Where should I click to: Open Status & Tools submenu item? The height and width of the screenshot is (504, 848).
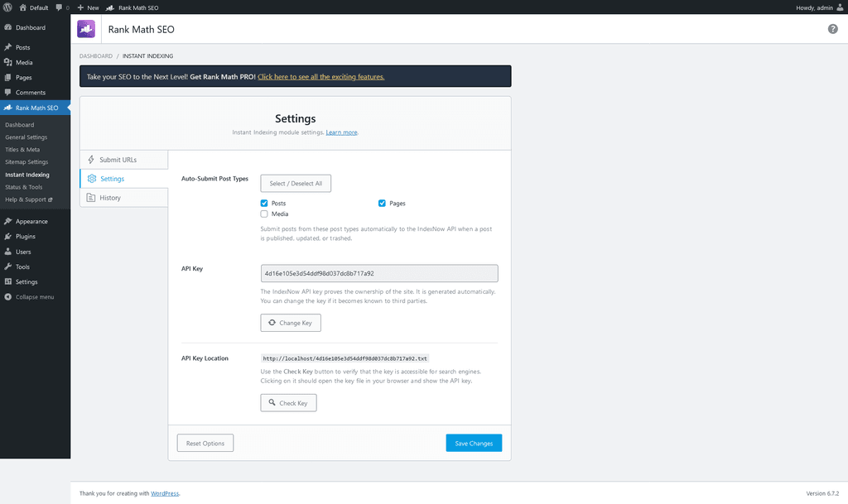[24, 187]
